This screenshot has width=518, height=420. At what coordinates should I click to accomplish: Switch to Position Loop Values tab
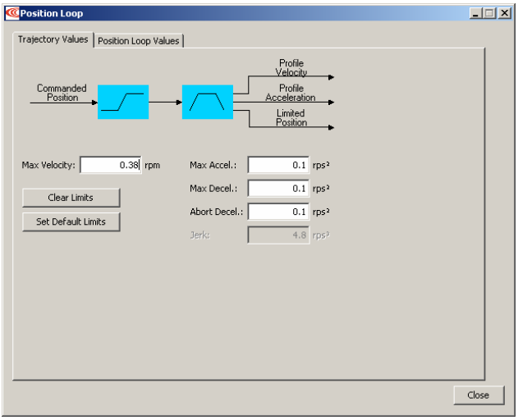139,41
